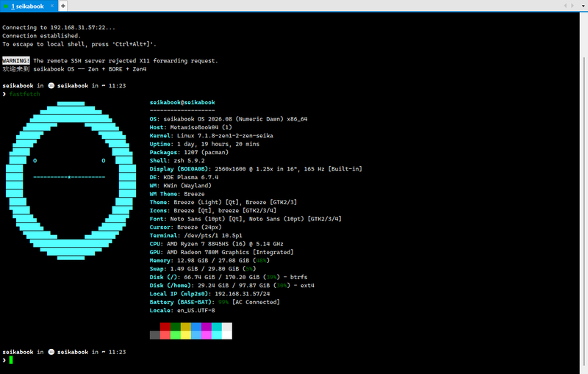Click the magenta swatch in top row
The width and height of the screenshot is (588, 374).
pos(207,327)
